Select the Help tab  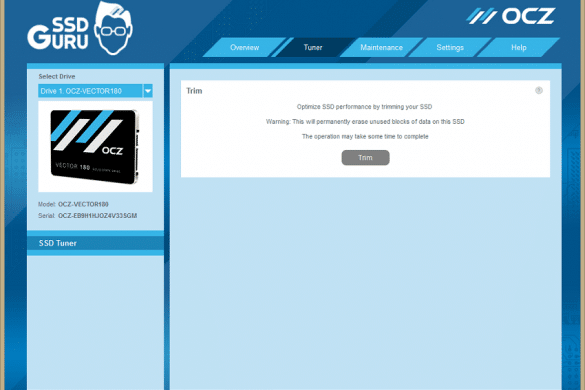(519, 47)
